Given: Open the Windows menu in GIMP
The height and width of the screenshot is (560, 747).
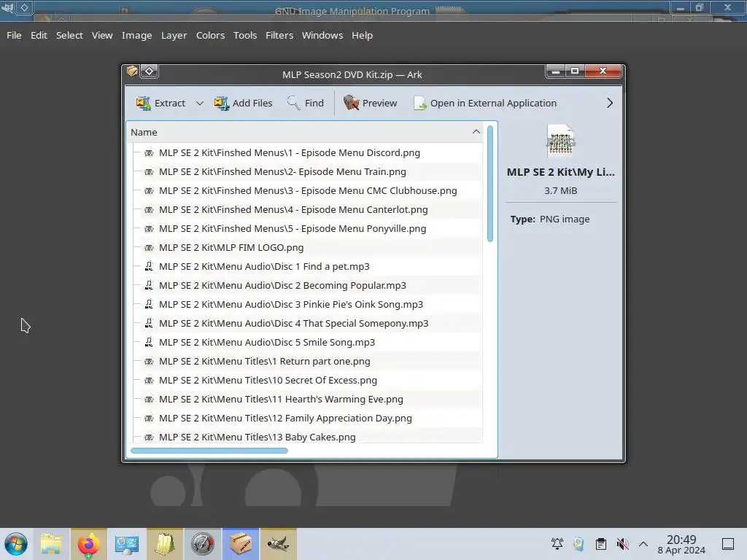Looking at the screenshot, I should pos(322,35).
